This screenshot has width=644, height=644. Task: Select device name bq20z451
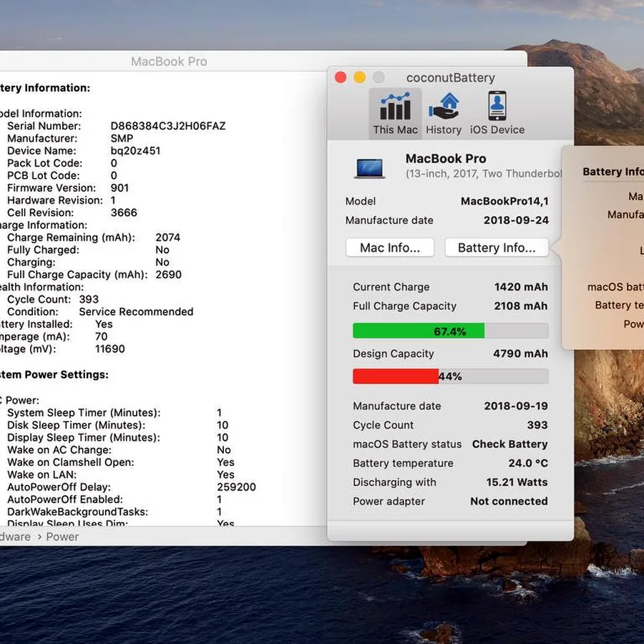coord(135,151)
